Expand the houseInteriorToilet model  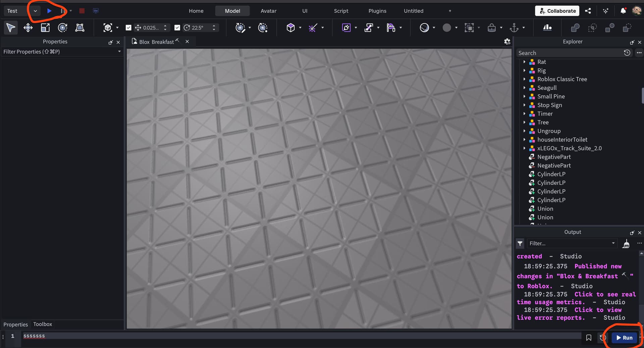pyautogui.click(x=524, y=140)
